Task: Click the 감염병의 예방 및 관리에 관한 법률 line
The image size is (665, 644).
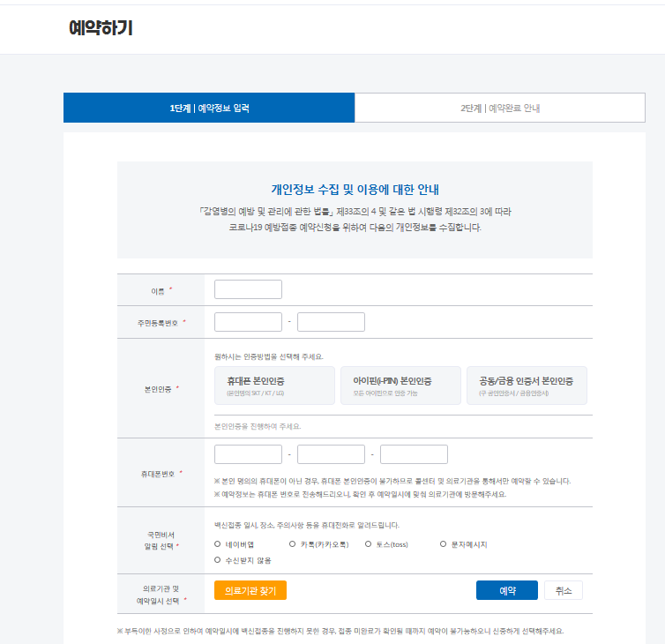Action: coord(355,211)
